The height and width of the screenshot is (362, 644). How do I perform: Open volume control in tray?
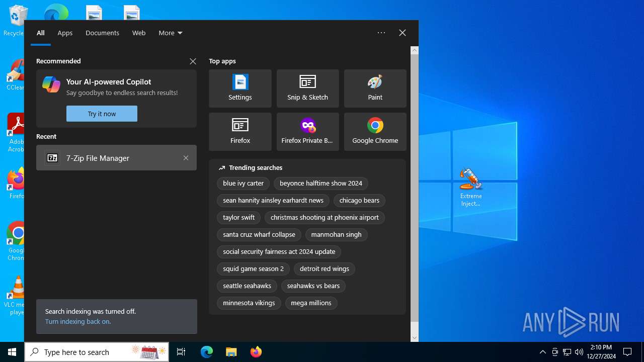[579, 352]
